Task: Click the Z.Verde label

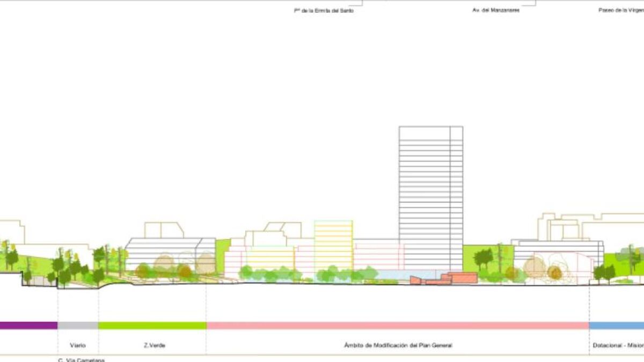Action: (x=155, y=346)
